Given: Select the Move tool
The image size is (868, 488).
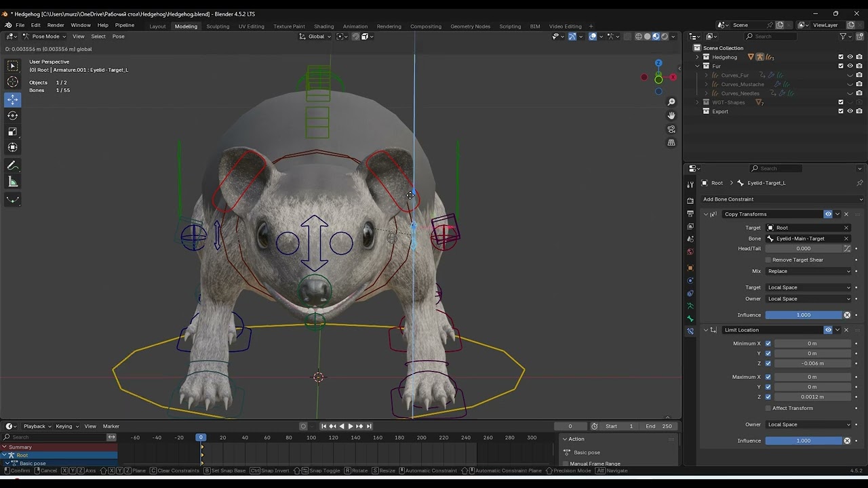Looking at the screenshot, I should [13, 100].
